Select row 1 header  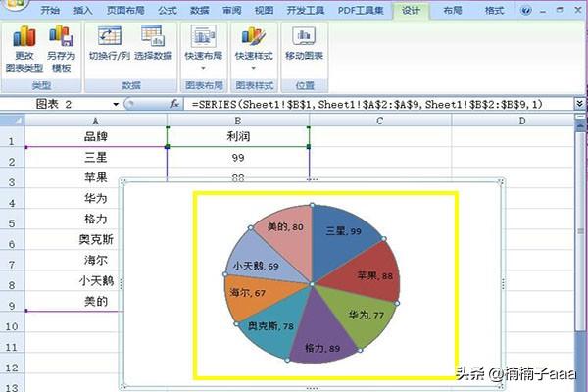(x=12, y=137)
